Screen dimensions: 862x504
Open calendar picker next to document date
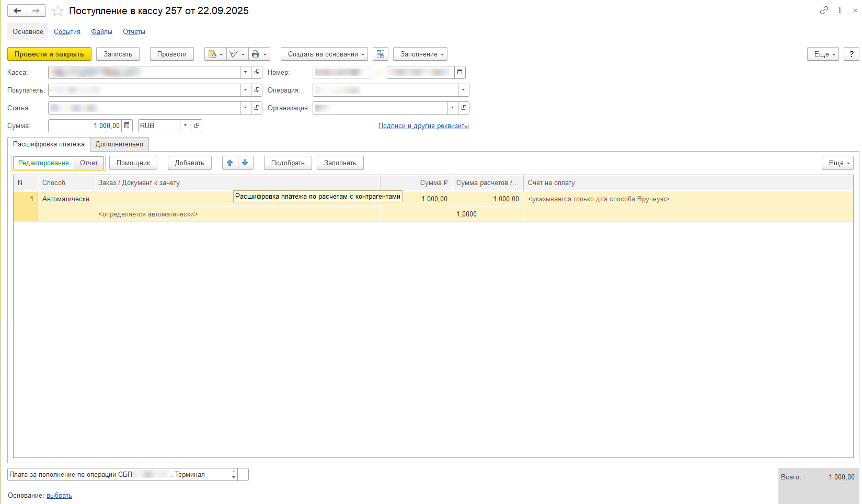coord(460,72)
